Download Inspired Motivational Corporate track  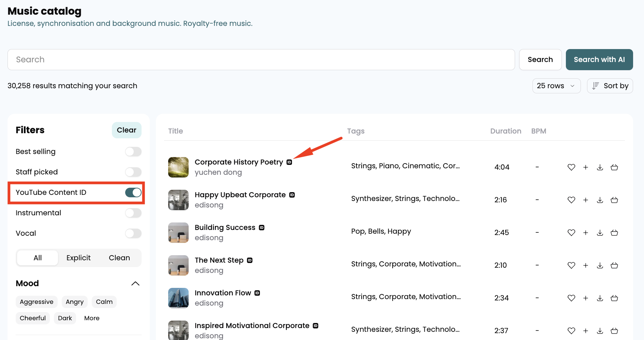[600, 331]
